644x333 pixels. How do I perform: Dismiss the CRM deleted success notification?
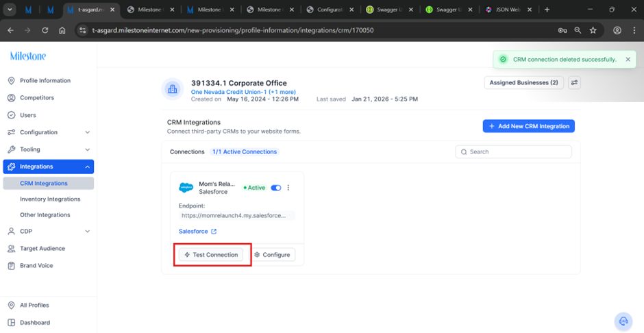pyautogui.click(x=628, y=60)
